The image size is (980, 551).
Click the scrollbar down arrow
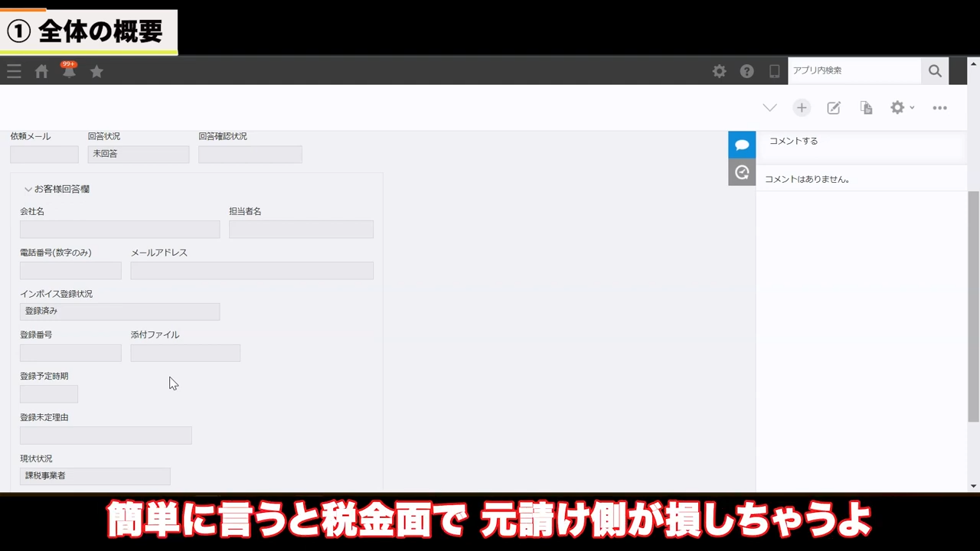(973, 486)
